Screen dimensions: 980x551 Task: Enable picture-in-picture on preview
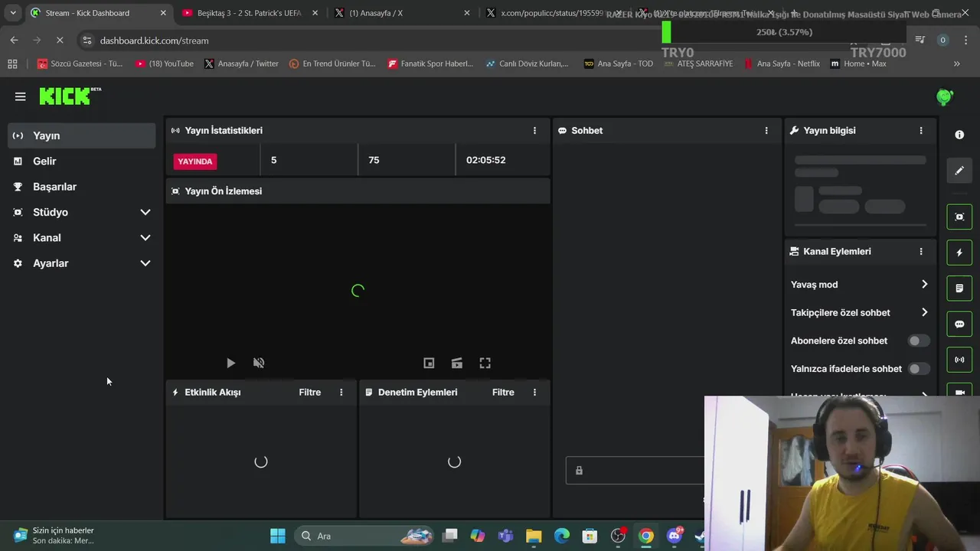tap(429, 363)
